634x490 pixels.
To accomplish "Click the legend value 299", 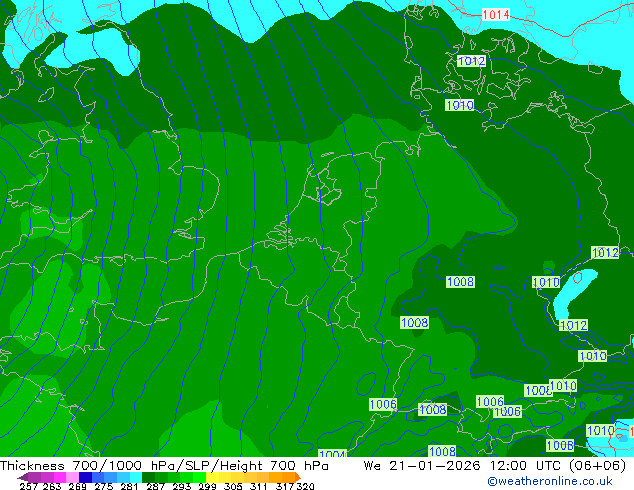I will click(x=207, y=486).
